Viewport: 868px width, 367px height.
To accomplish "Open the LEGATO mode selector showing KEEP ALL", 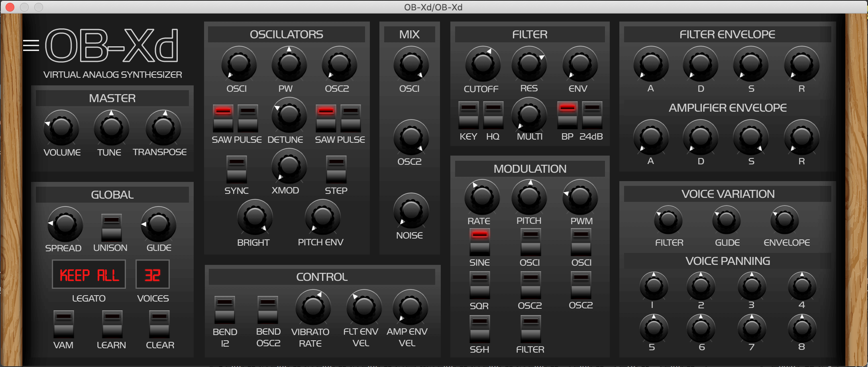I will 89,274.
